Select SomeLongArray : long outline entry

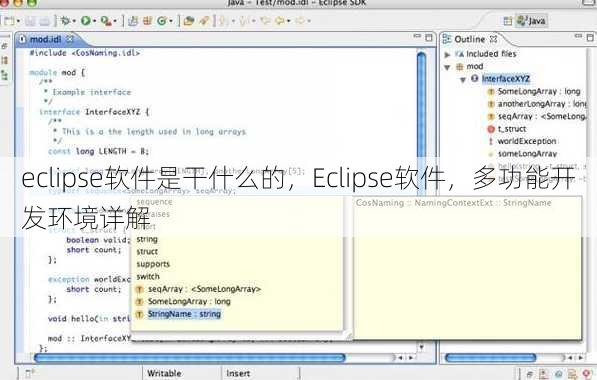point(539,91)
